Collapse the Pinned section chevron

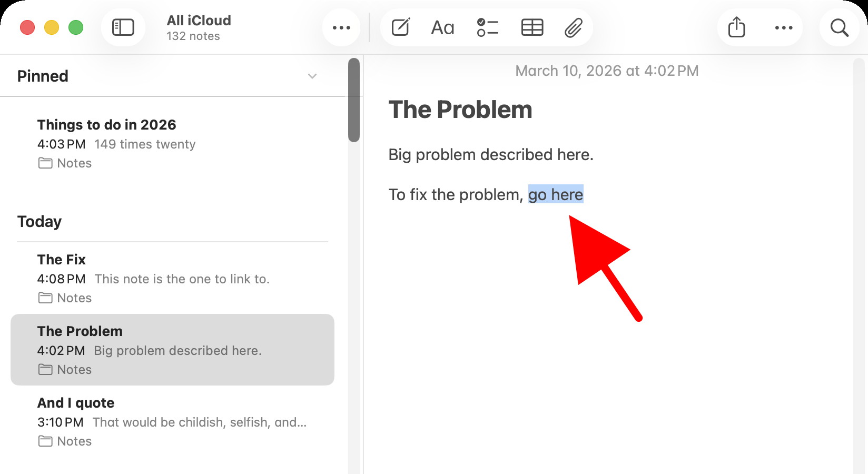[x=312, y=76]
